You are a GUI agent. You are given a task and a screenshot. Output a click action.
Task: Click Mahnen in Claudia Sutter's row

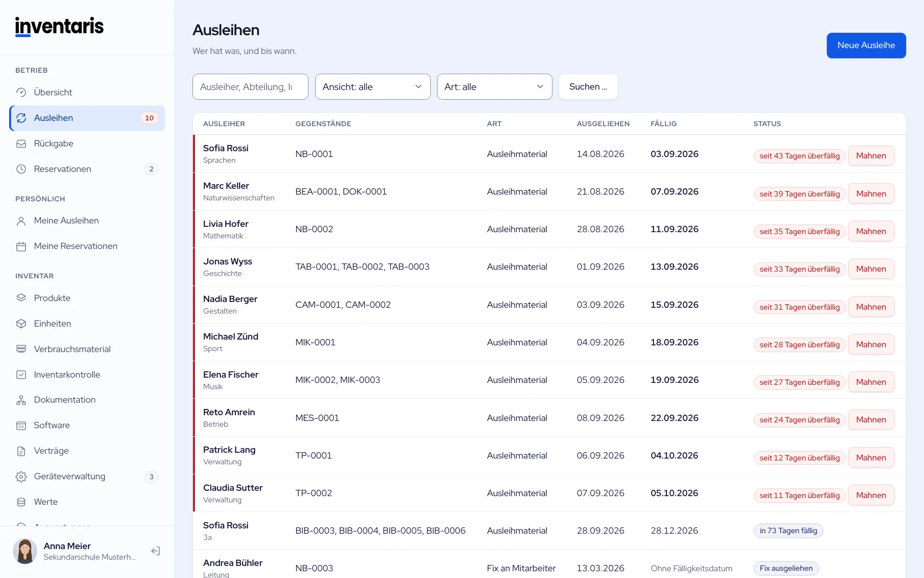[x=871, y=495]
